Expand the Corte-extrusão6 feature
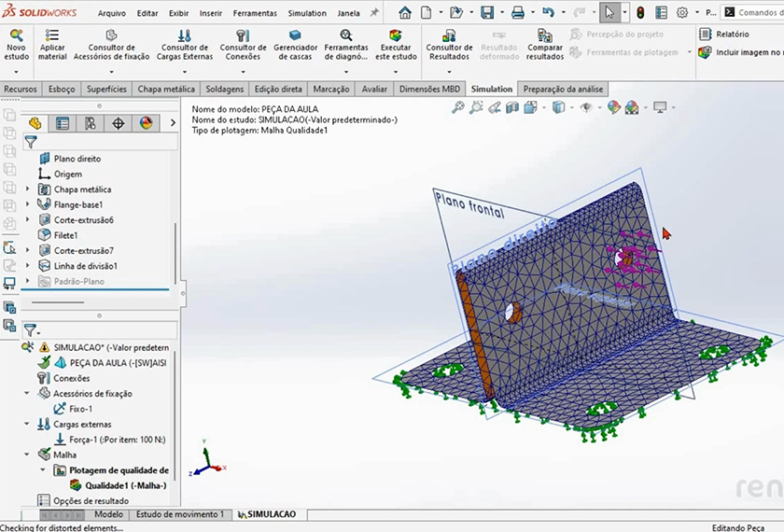 coord(28,220)
